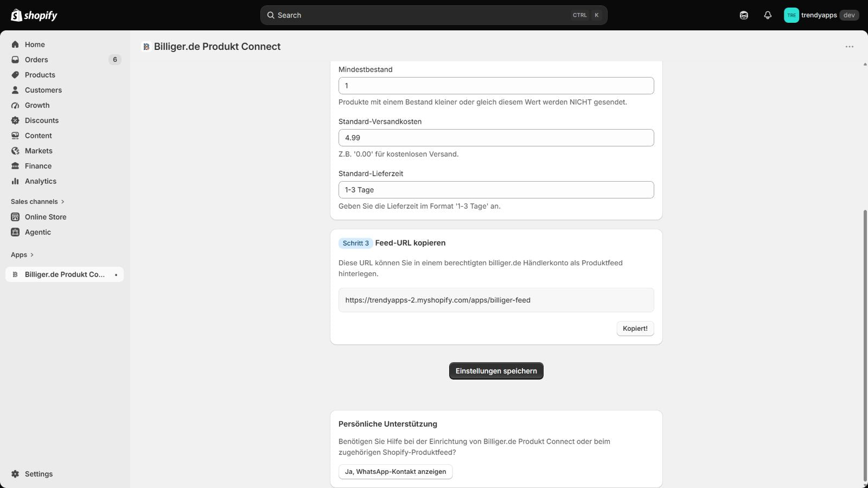This screenshot has width=868, height=488.
Task: Click the Kopiert! button
Action: tap(635, 329)
